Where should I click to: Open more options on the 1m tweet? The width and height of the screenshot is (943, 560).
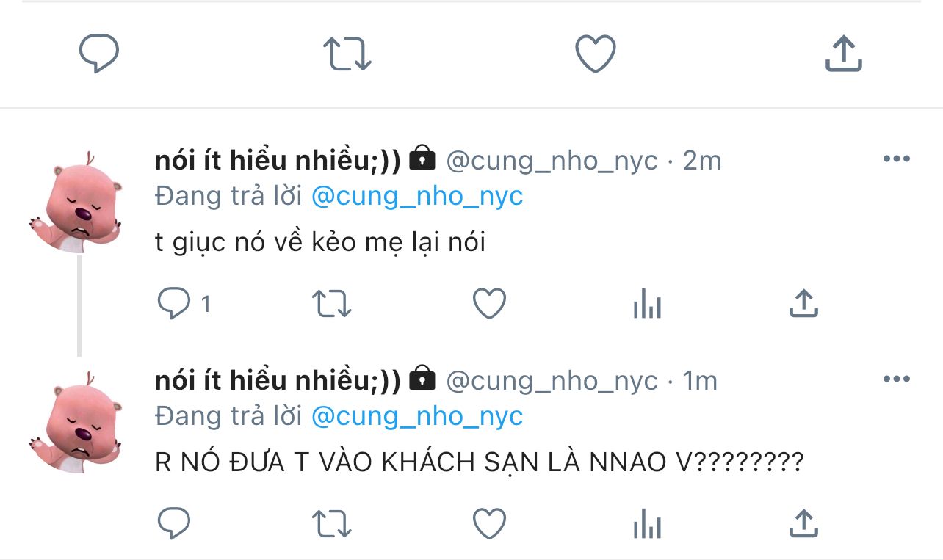pos(896,379)
